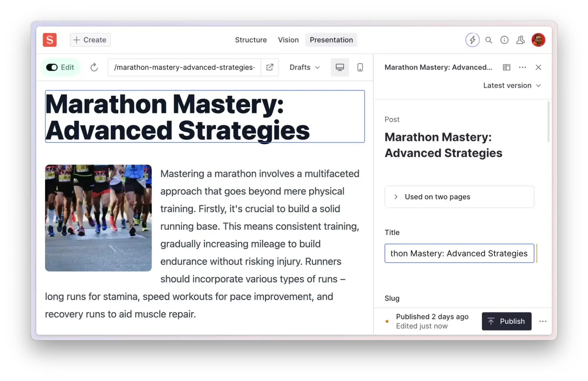Screen dimensions: 588x381
Task: Click the users presence icon
Action: point(520,40)
